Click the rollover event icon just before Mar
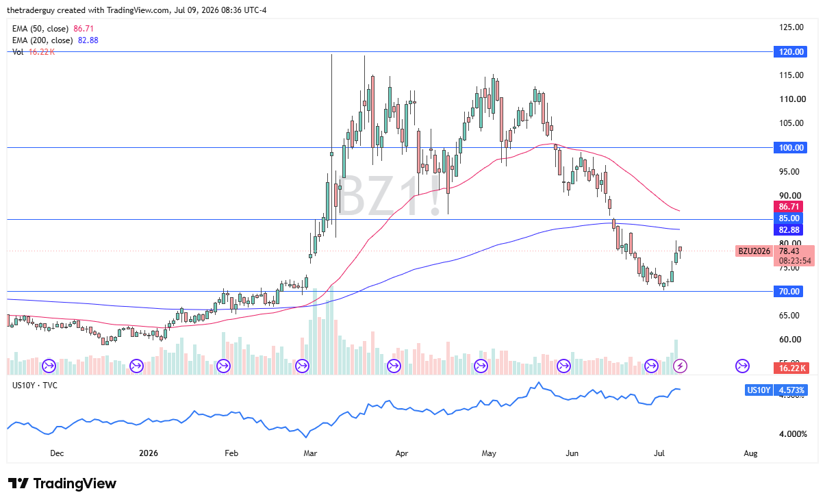The height and width of the screenshot is (504, 825). [x=302, y=366]
